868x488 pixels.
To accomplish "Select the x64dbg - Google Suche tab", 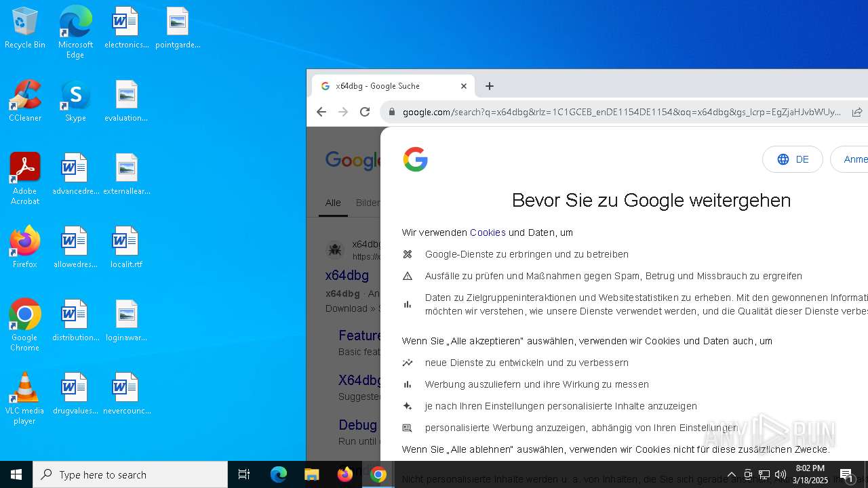I will coord(393,86).
